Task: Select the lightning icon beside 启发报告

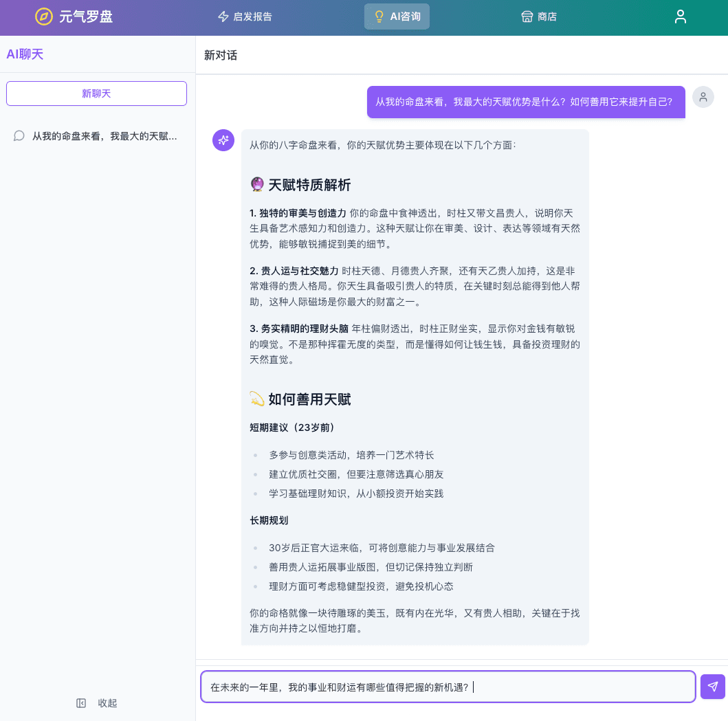Action: [x=223, y=16]
